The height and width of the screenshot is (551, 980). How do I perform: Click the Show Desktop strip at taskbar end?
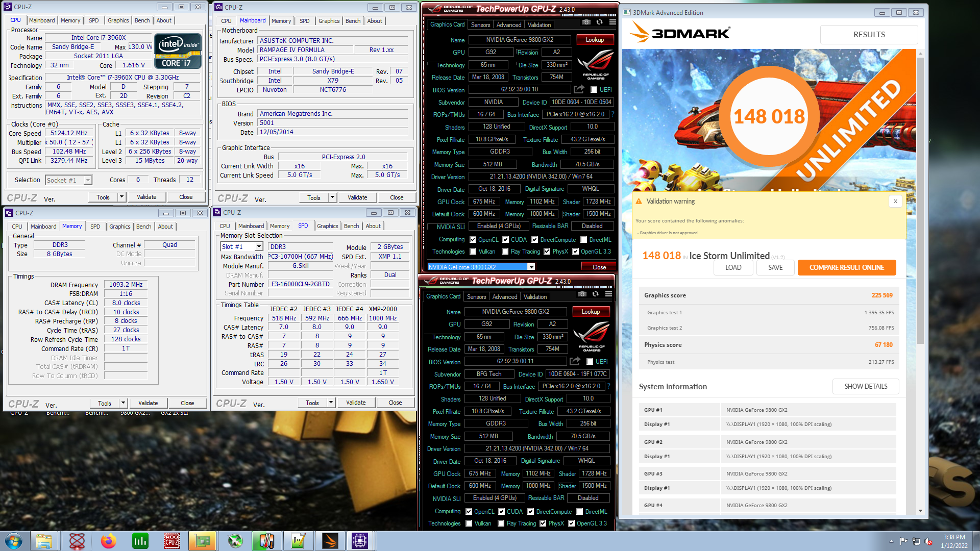[x=976, y=541]
